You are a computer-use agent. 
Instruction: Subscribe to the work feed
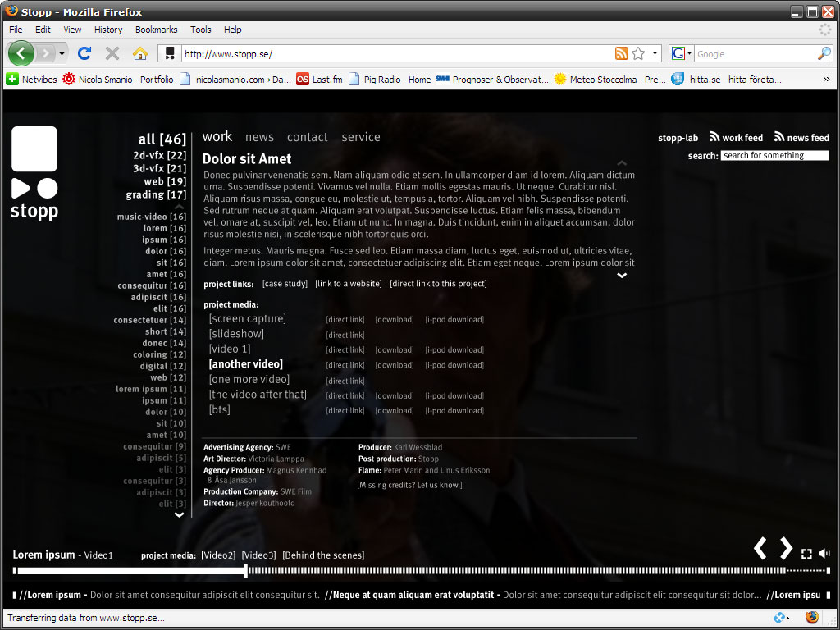(736, 138)
